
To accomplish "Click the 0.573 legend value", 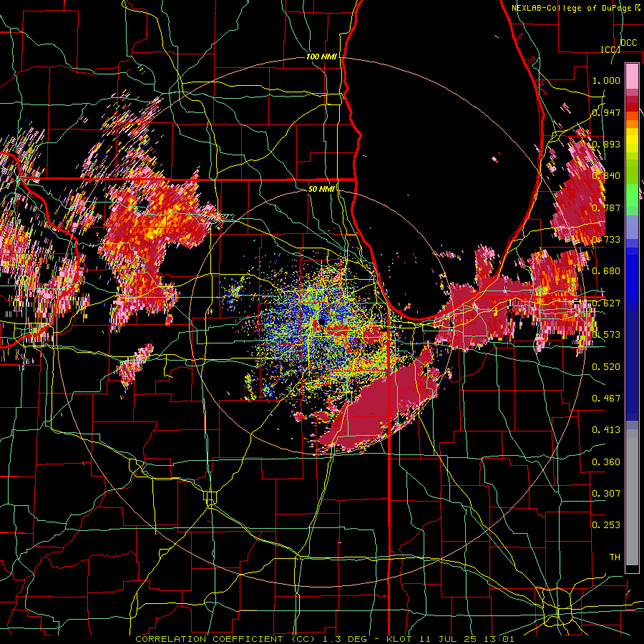I will point(606,335).
